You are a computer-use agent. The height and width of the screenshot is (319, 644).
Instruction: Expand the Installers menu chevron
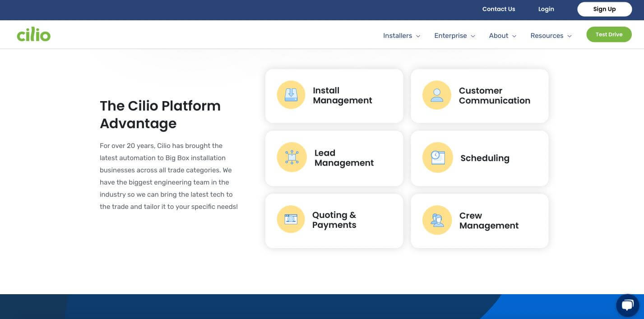tap(418, 36)
